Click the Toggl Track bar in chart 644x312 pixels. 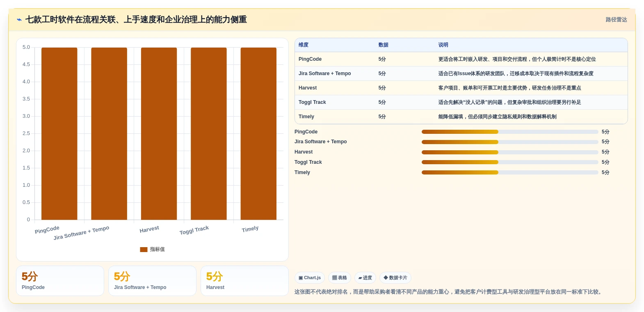(x=209, y=134)
